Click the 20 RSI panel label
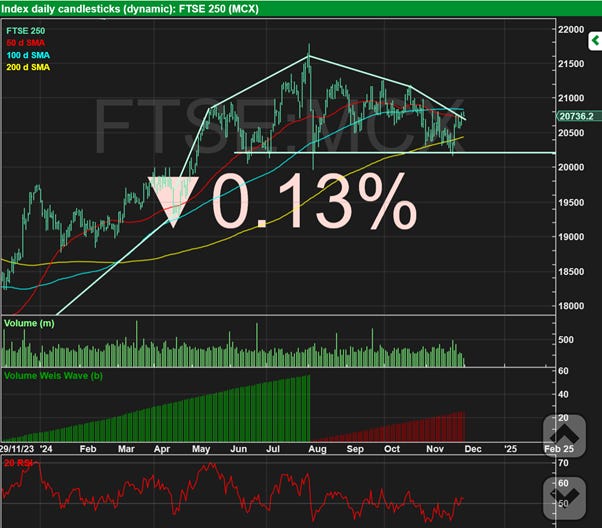Viewport: 602px width, 528px height. click(x=18, y=463)
